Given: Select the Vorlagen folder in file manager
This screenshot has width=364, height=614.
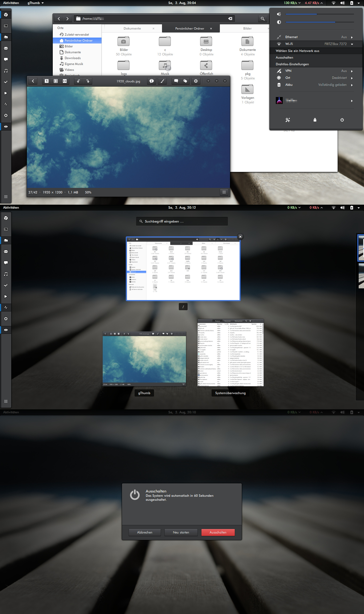Looking at the screenshot, I should [248, 94].
